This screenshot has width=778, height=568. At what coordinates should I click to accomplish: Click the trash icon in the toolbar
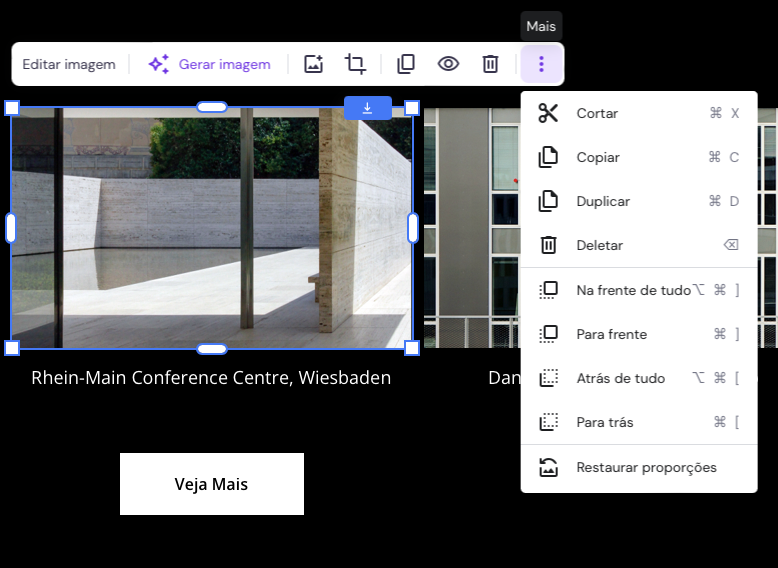click(x=490, y=64)
